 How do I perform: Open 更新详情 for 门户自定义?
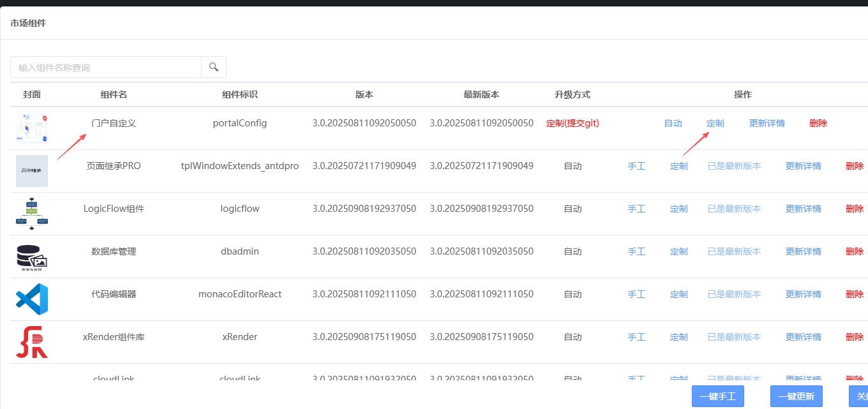(x=767, y=123)
